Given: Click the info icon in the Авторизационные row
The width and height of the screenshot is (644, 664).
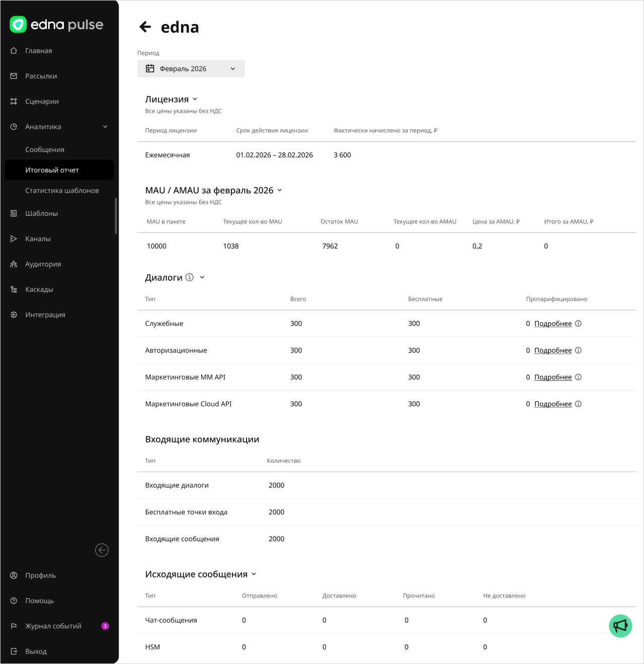Looking at the screenshot, I should coord(579,350).
